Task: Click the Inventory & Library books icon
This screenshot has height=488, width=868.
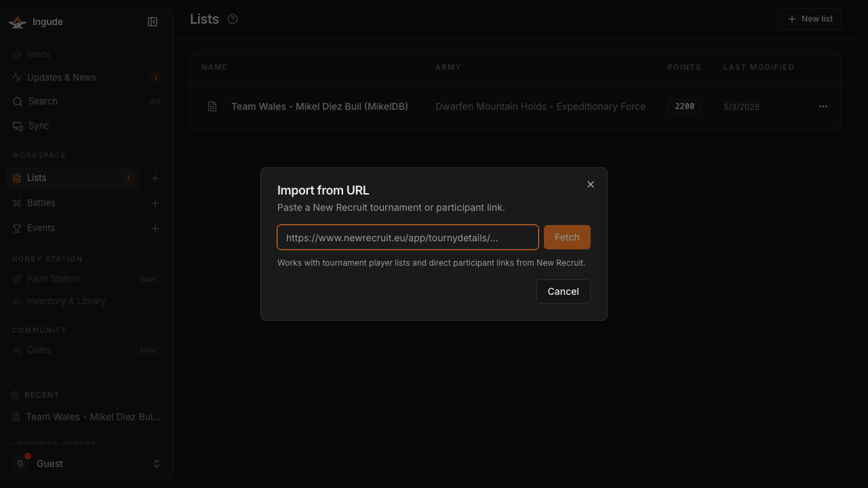Action: pyautogui.click(x=17, y=302)
